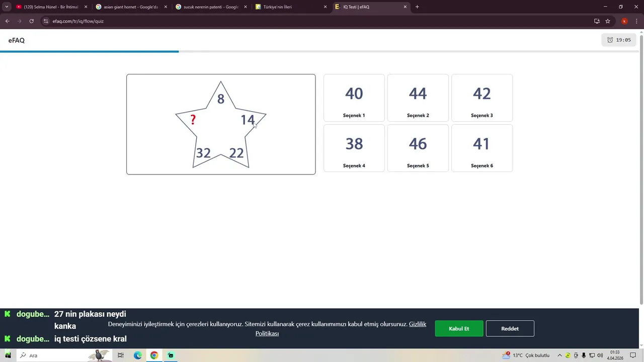Switch to the Selma Hünel YouTube tab
Viewport: 644px width, 362px height.
click(x=51, y=7)
